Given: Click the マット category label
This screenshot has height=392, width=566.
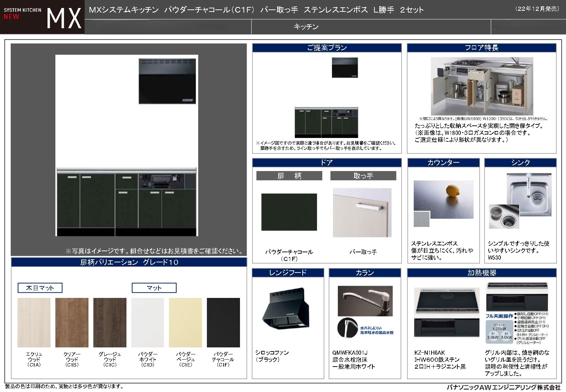Looking at the screenshot, I should [154, 288].
